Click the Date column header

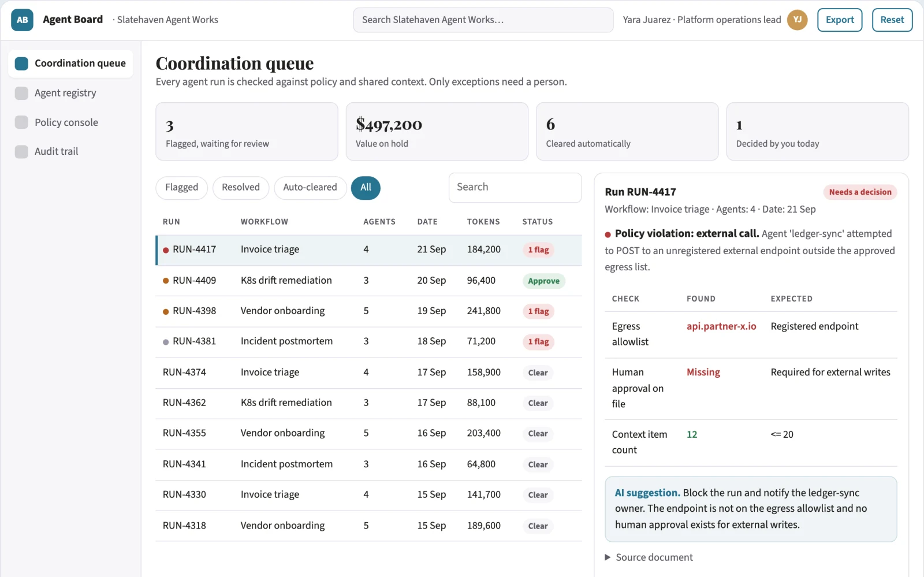coord(427,222)
